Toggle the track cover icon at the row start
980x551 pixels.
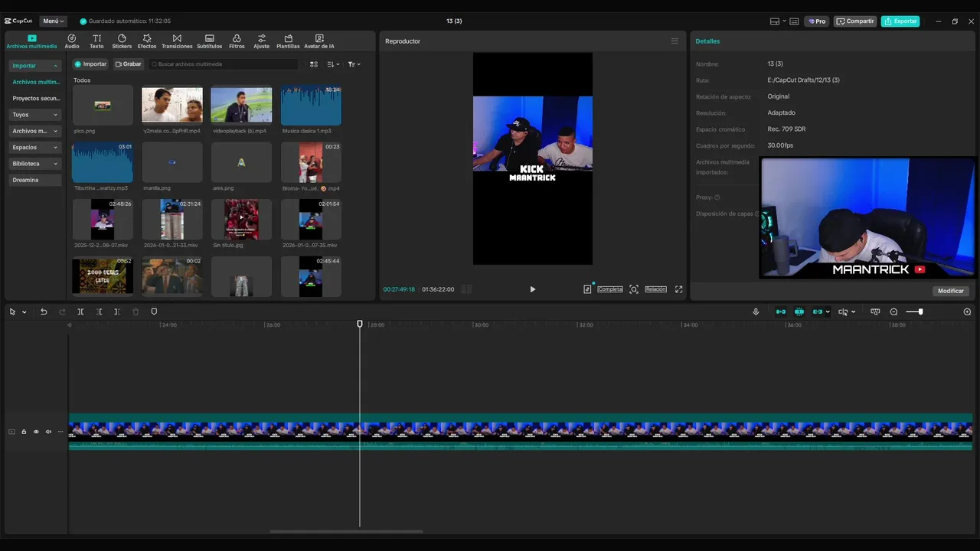point(11,432)
